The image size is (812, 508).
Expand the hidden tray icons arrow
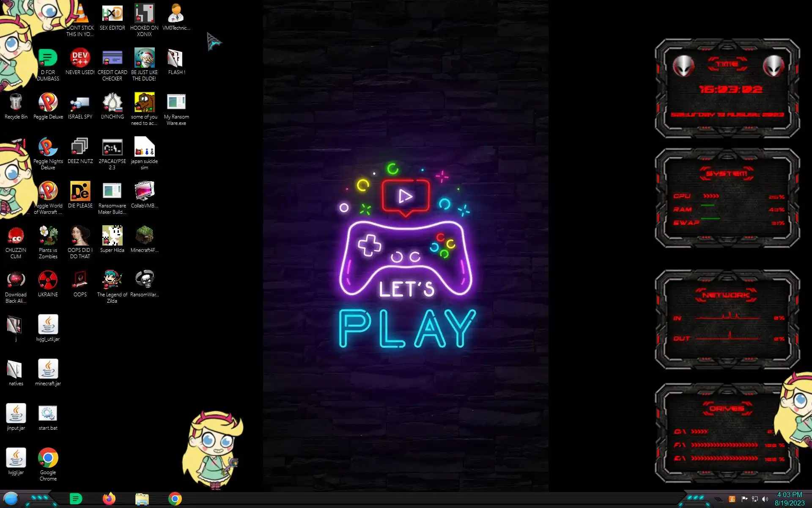coord(719,499)
